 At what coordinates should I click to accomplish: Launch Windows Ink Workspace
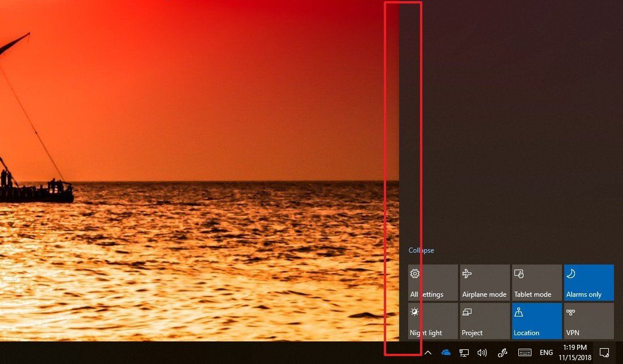(x=502, y=352)
